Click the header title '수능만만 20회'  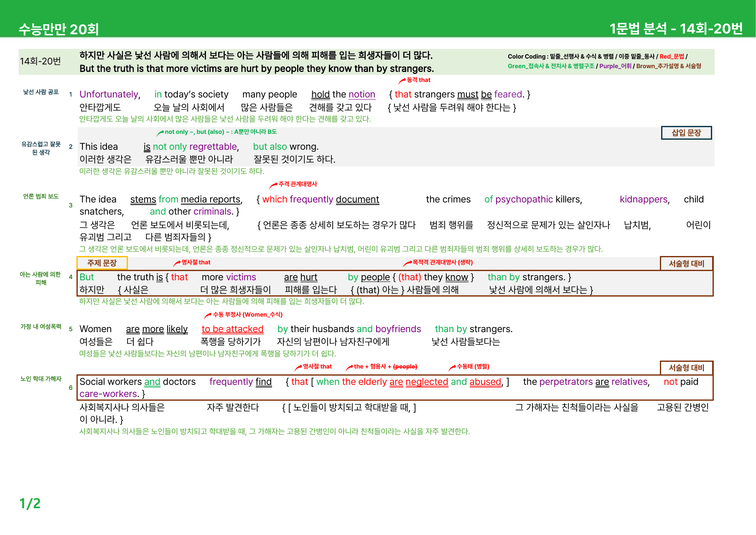59,29
